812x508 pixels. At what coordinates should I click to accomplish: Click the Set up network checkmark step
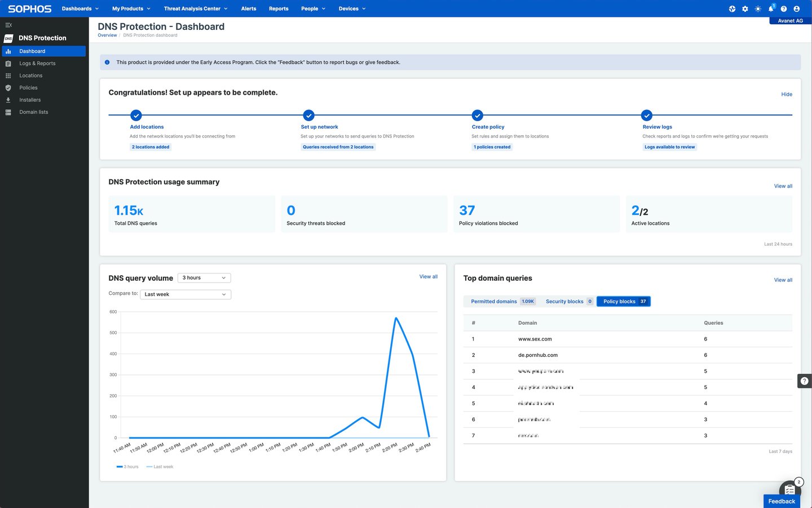[308, 115]
